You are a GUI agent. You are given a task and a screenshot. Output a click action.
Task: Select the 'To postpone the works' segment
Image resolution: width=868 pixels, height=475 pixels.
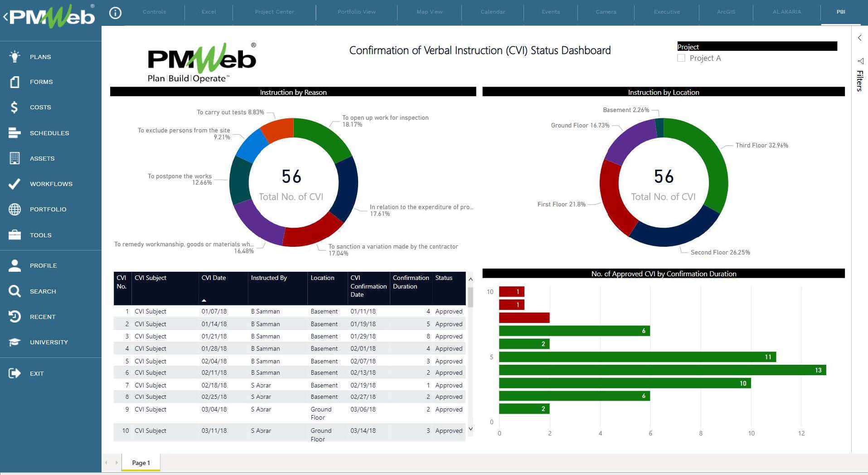(x=239, y=181)
